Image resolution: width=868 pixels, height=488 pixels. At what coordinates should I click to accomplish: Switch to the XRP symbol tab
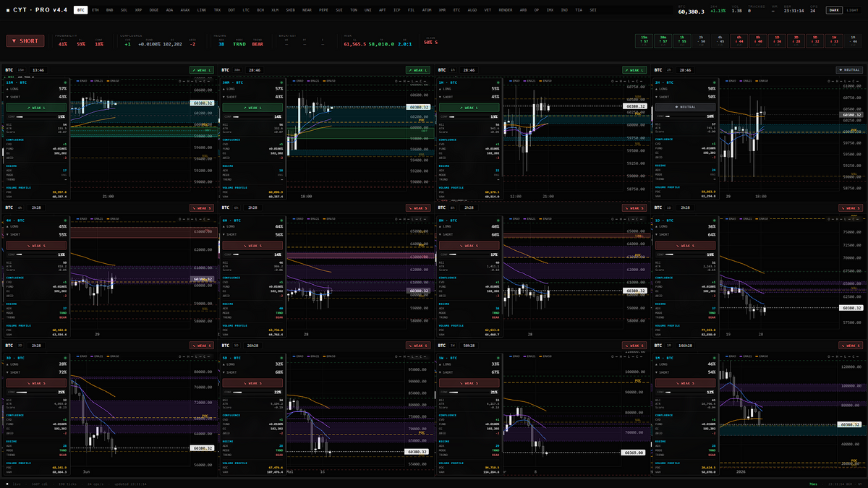point(138,11)
